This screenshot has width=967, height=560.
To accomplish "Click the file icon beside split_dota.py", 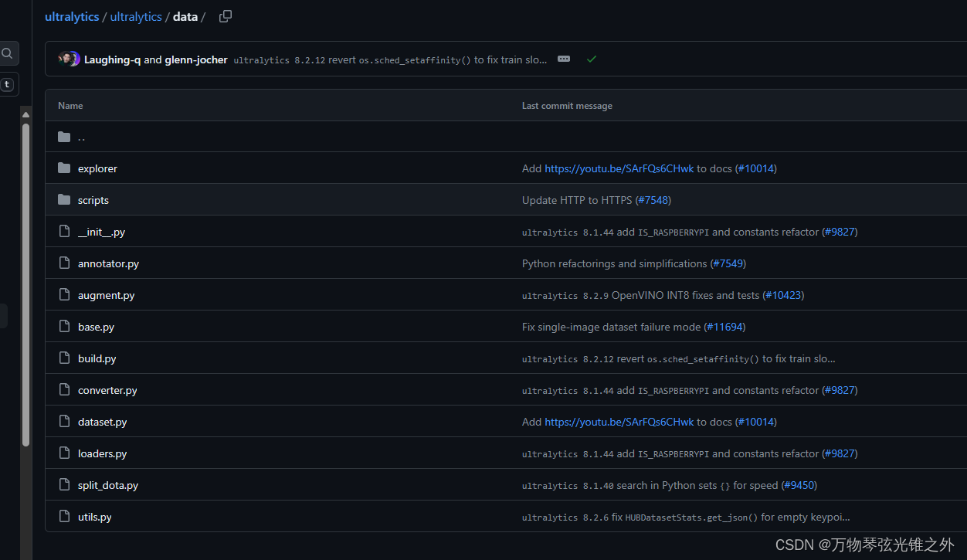I will point(64,485).
